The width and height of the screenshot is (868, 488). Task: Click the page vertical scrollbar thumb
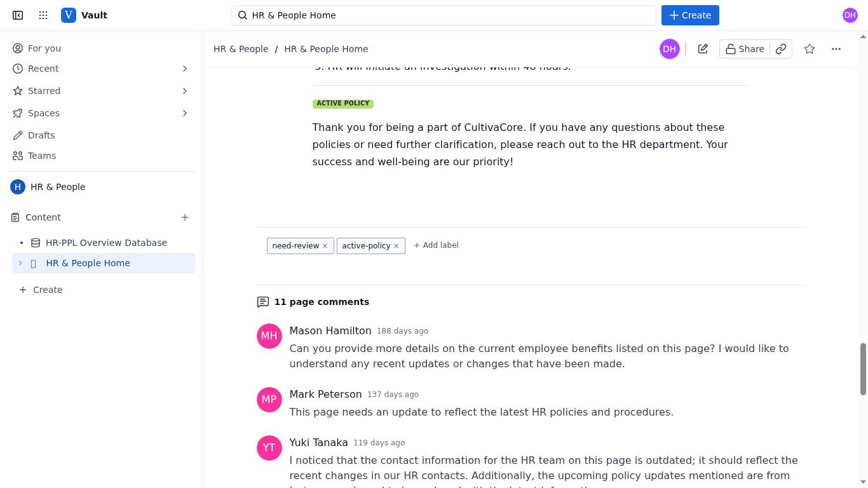point(863,369)
